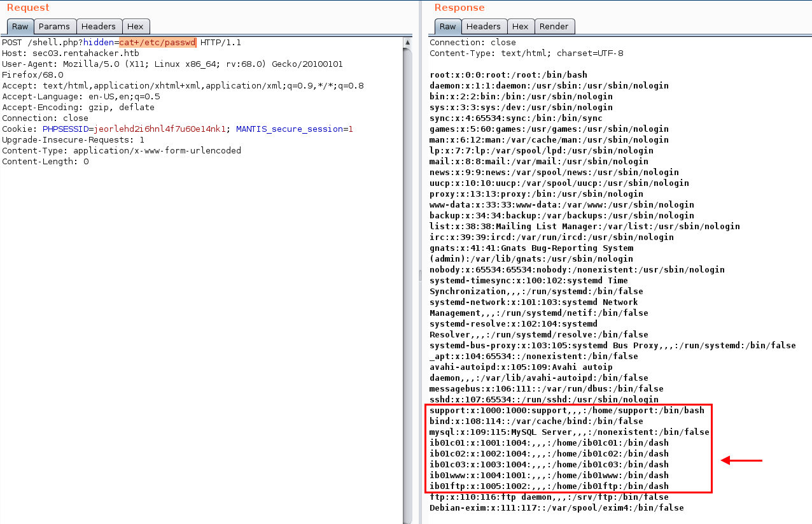
Task: Click the Debian-exim:x:111:117 entry
Action: pos(557,508)
